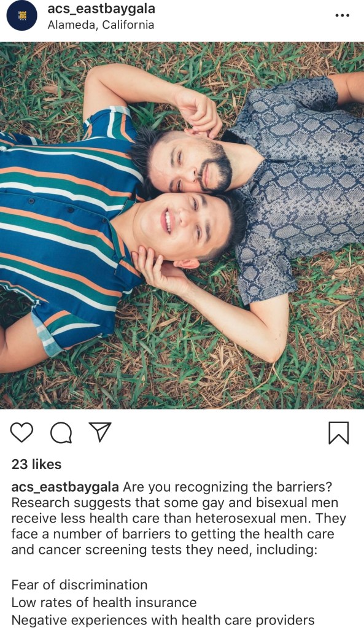Open the acs_eastbaygala profile avatar
The height and width of the screenshot is (628, 364).
click(x=22, y=15)
